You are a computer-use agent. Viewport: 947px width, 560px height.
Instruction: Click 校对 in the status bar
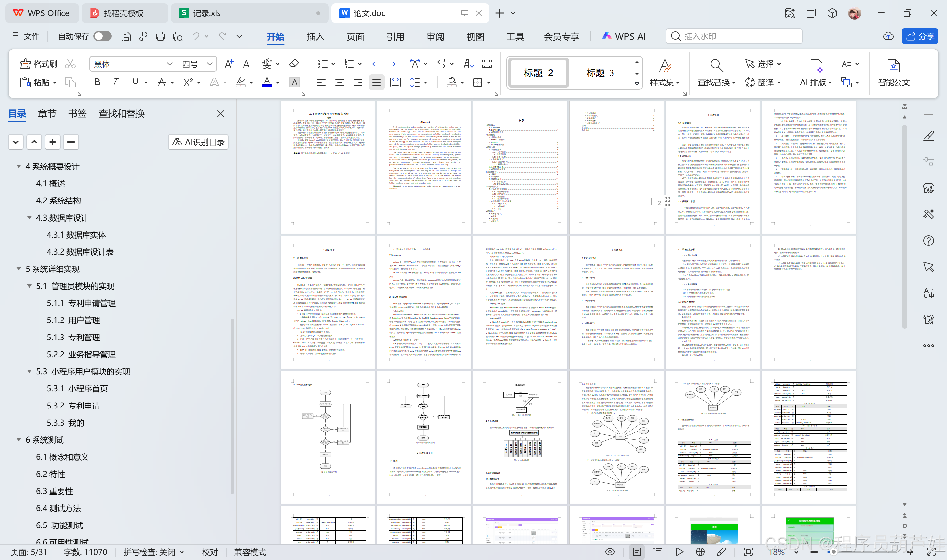coord(210,552)
